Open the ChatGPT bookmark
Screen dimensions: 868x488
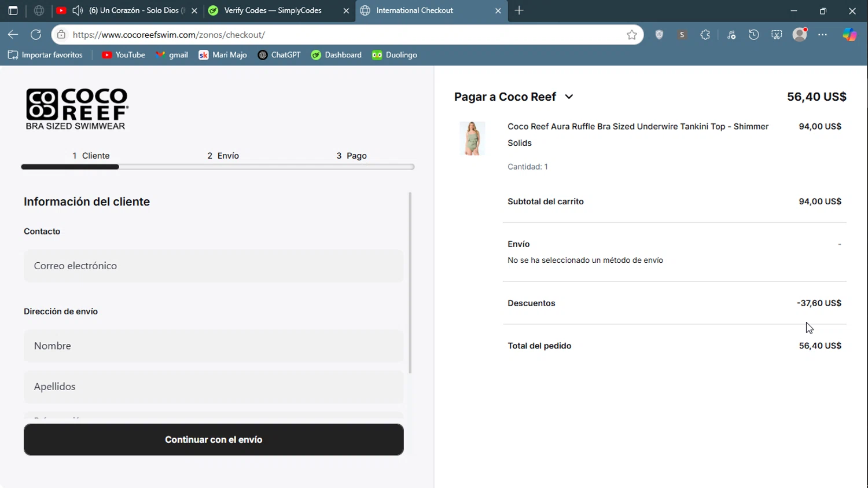tap(279, 55)
